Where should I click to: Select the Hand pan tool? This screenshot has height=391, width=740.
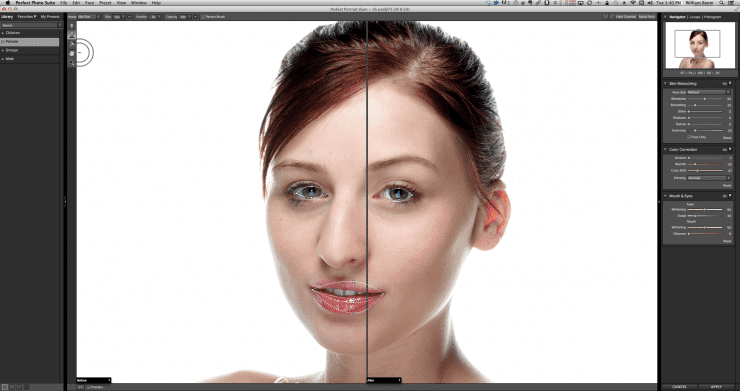pos(72,53)
